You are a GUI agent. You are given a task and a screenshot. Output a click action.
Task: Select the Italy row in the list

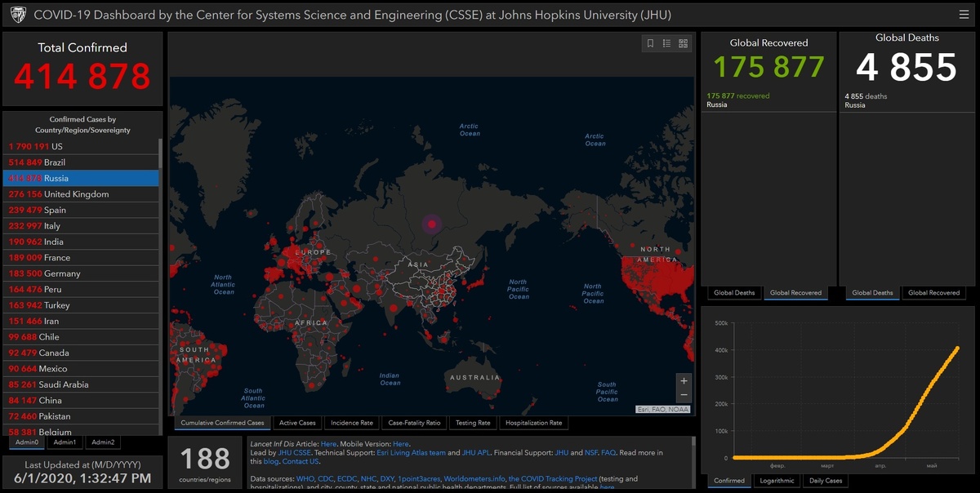[x=82, y=226]
